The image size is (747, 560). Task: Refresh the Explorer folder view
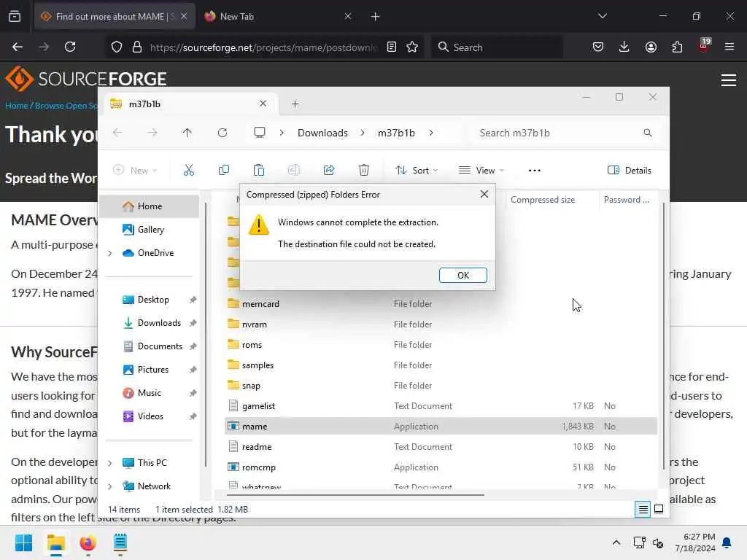pyautogui.click(x=222, y=133)
